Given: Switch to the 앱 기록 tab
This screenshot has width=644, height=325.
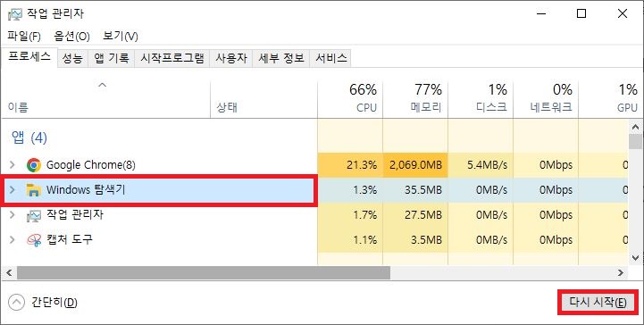Looking at the screenshot, I should (x=112, y=58).
